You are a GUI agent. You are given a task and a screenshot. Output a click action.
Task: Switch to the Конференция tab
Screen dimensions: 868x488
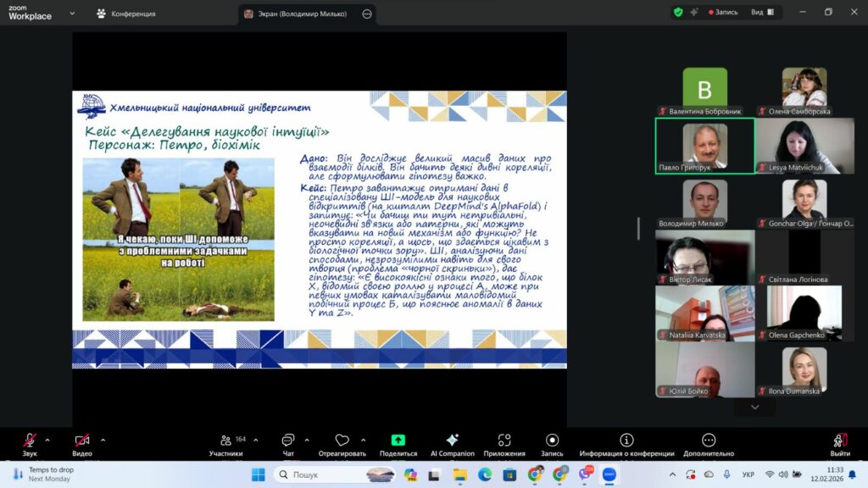(125, 14)
